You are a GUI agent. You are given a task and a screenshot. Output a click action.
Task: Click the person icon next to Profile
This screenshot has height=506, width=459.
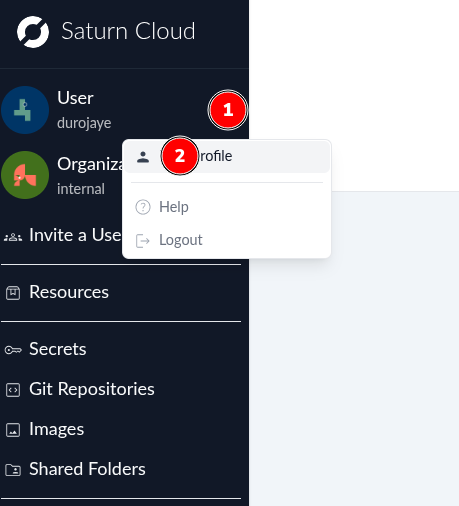pos(143,157)
